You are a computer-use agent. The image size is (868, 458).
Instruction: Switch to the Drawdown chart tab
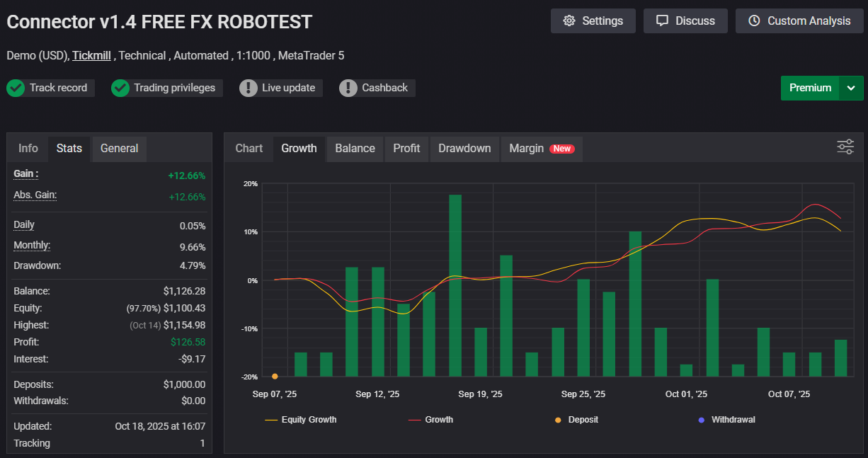[464, 149]
